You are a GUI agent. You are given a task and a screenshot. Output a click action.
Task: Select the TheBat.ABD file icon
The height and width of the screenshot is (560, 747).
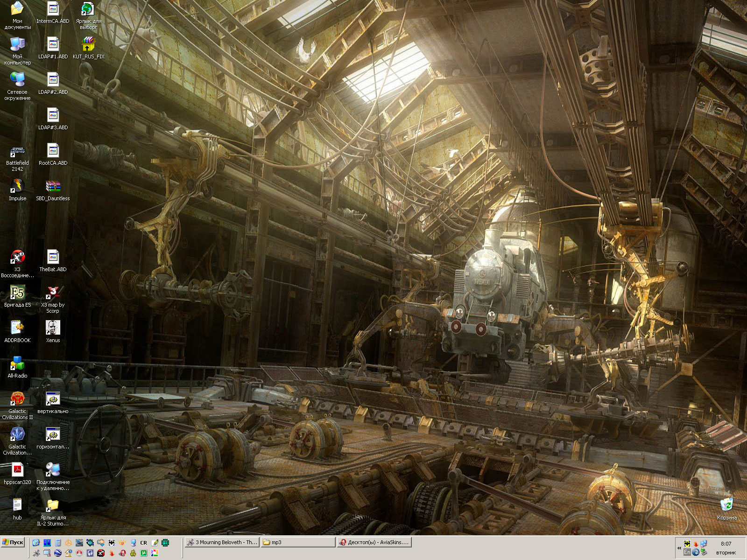(53, 258)
